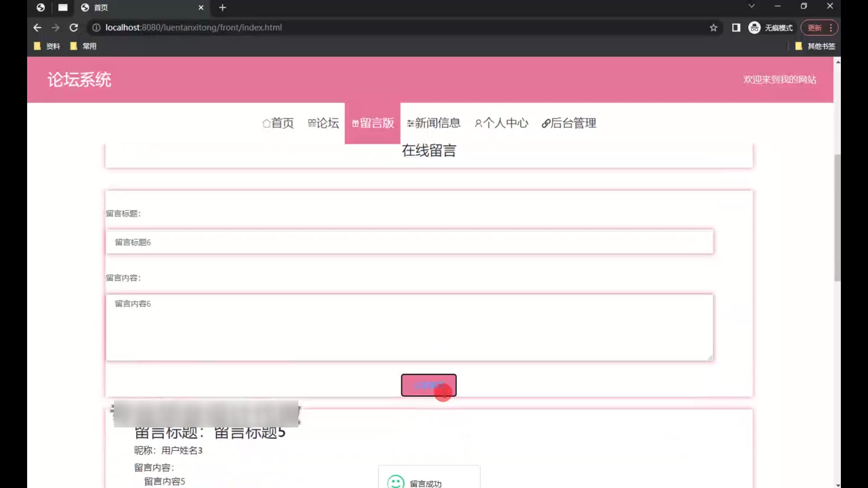Click the page vertical scrollbar thumb
This screenshot has height=488, width=868.
[837, 217]
